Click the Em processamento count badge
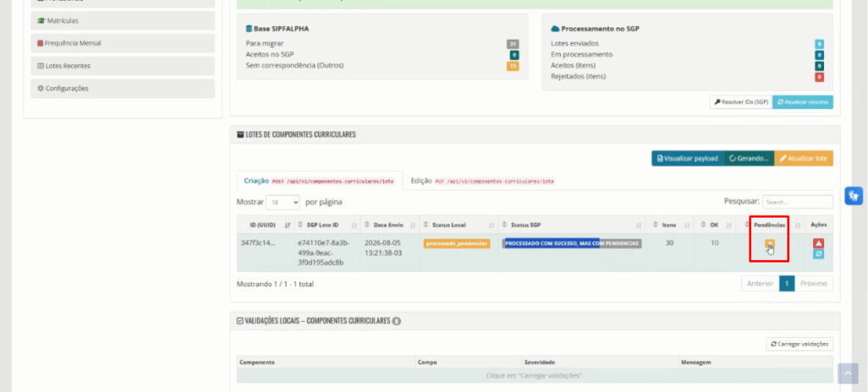 click(x=820, y=55)
